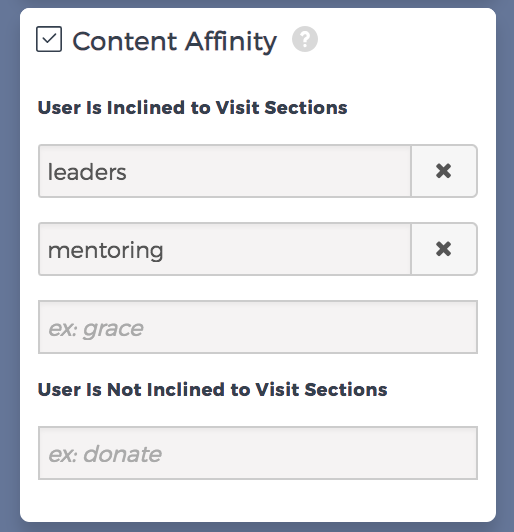This screenshot has height=532, width=514.
Task: Click the Content Affinity title text
Action: pos(175,41)
